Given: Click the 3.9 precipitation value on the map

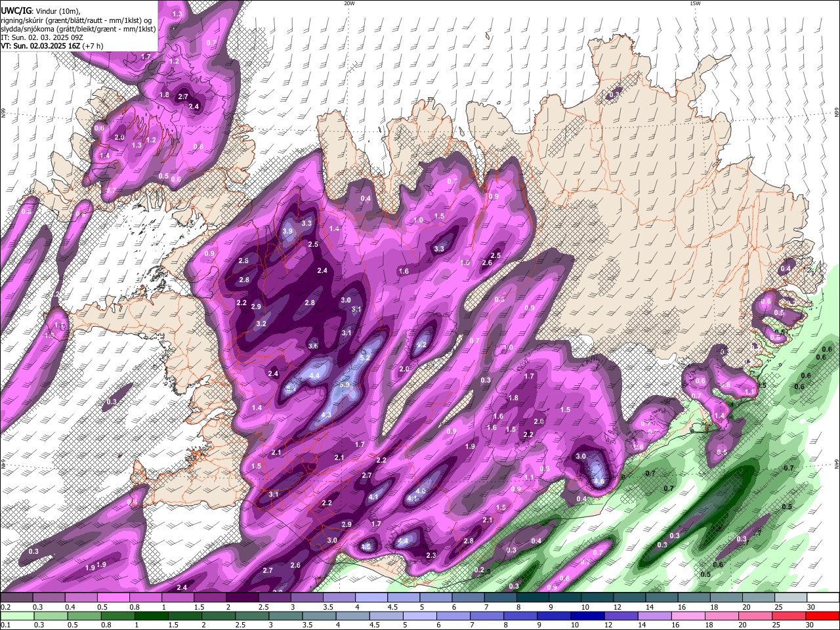Looking at the screenshot, I should click(287, 231).
